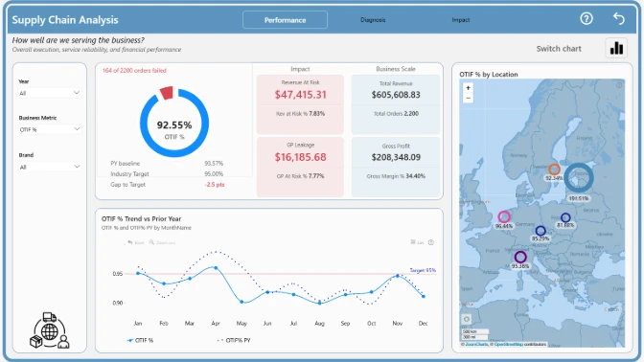This screenshot has height=362, width=644.
Task: Click the supply chain globe logo
Action: [x=49, y=330]
